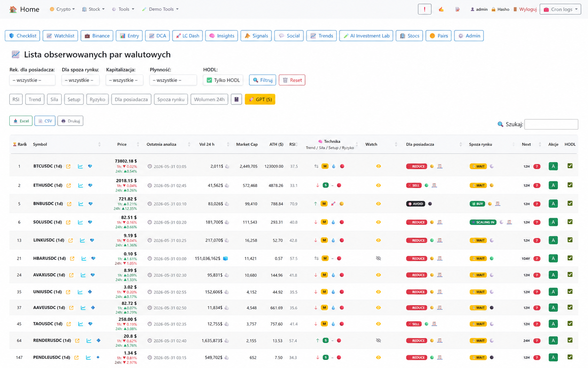
Task: Switch to the Signals tab
Action: click(x=256, y=36)
